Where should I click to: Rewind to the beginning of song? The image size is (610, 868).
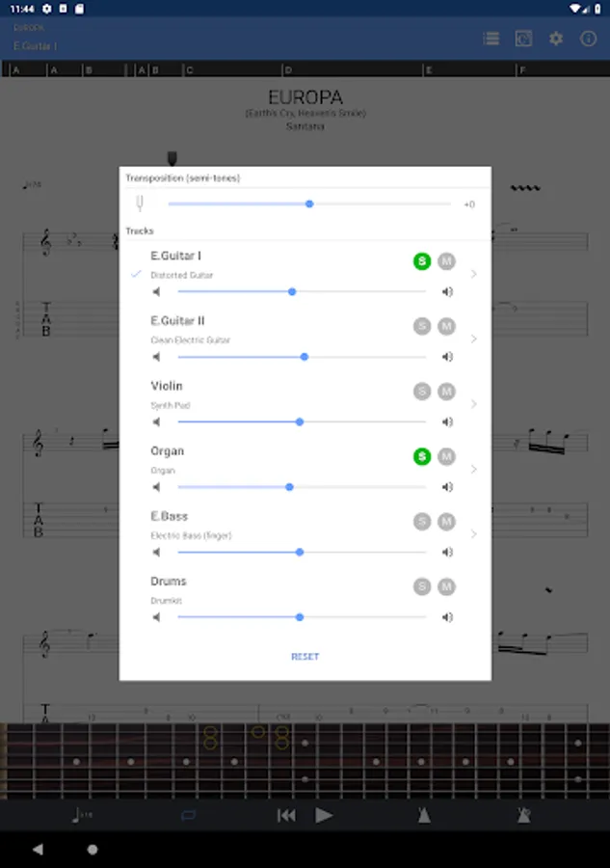[286, 815]
